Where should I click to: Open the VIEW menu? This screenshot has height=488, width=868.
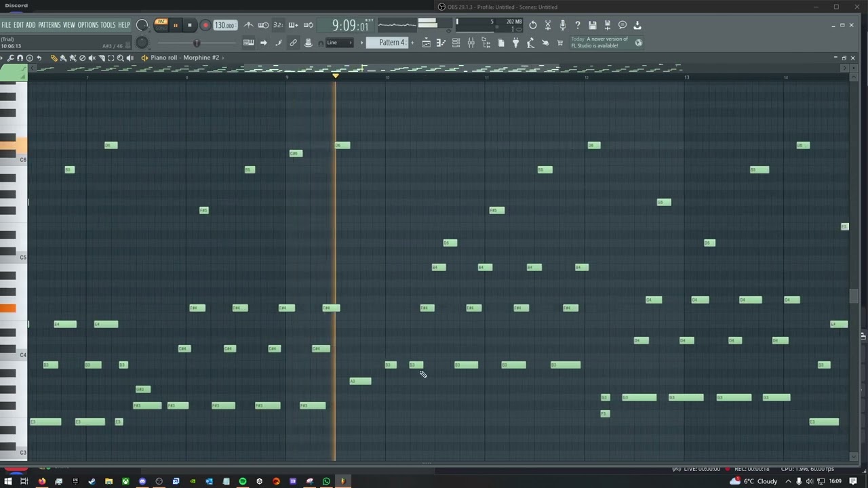[69, 25]
